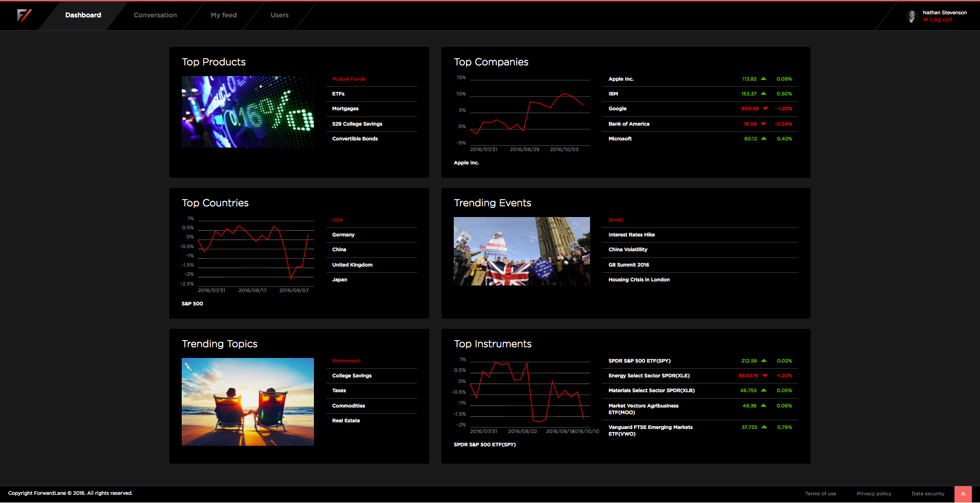Select IBM company row
Image resolution: width=980 pixels, height=503 pixels.
point(700,94)
